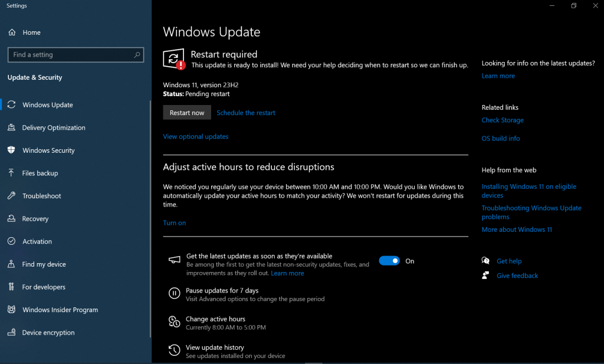Click the sidebar vertical scrollbar
The width and height of the screenshot is (604, 364).
pos(150,219)
